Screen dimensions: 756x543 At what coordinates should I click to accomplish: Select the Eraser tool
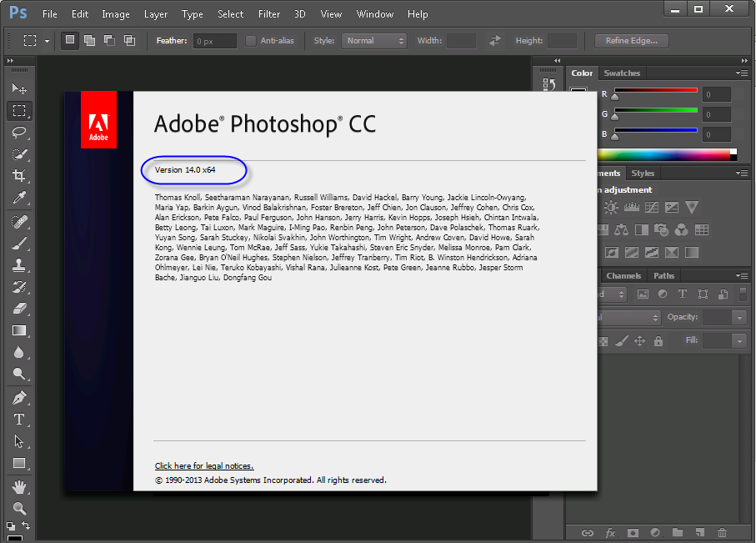coord(19,309)
